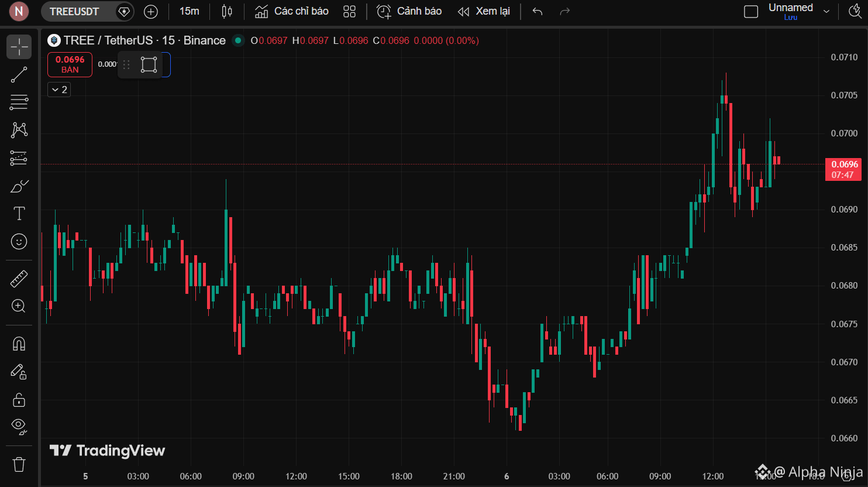Image resolution: width=868 pixels, height=487 pixels.
Task: Open the candlestick chart type selector
Action: [x=227, y=11]
